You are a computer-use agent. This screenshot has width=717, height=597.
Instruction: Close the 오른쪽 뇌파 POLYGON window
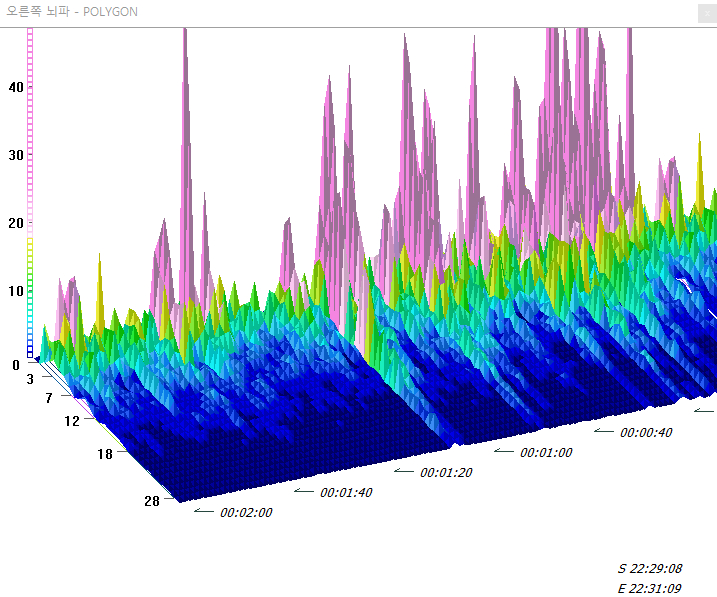point(705,12)
